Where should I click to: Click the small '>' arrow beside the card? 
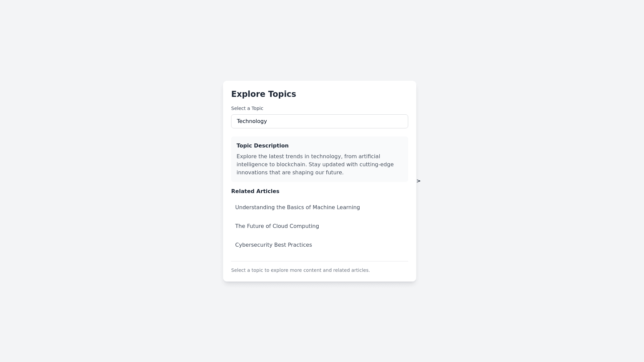[418, 181]
